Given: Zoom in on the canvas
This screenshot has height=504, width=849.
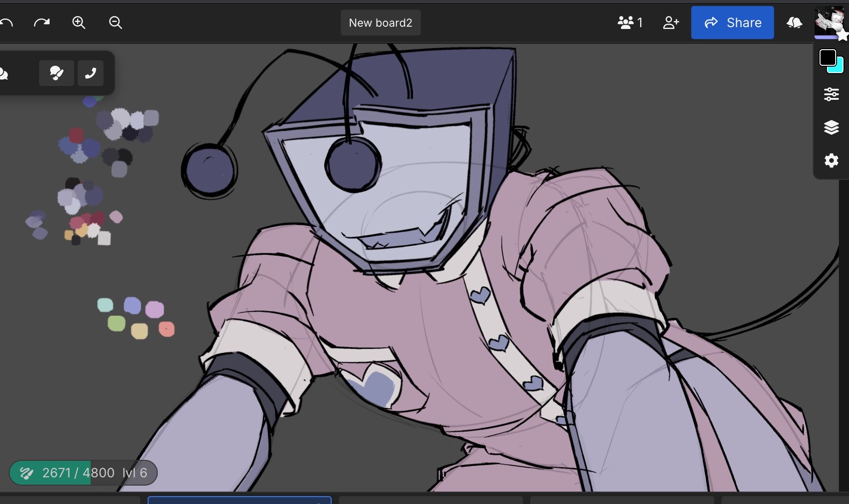Looking at the screenshot, I should 79,23.
